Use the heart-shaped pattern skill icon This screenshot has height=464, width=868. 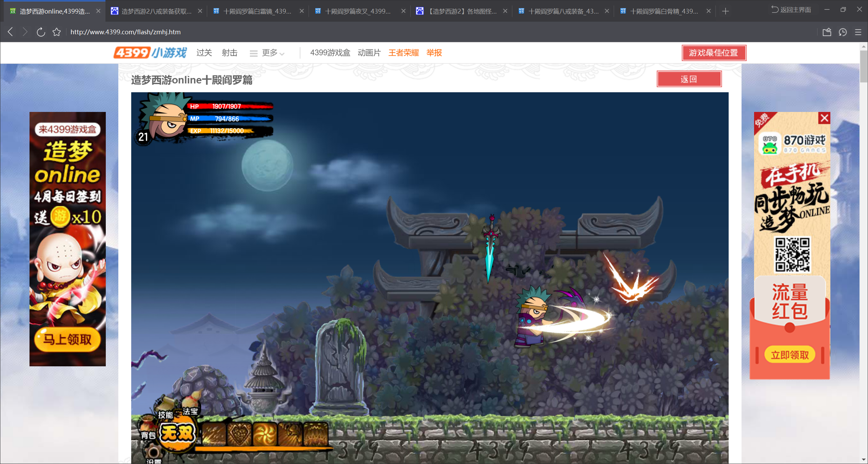click(240, 434)
